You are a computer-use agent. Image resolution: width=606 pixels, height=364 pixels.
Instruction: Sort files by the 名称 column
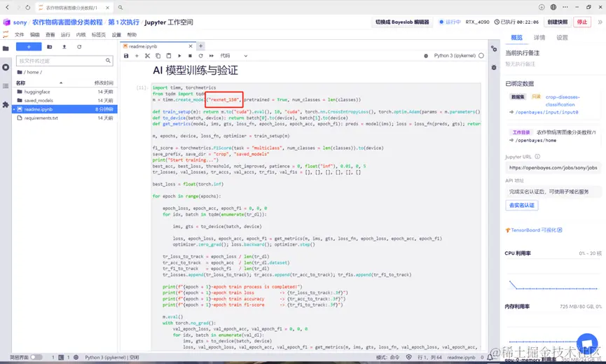pos(21,83)
